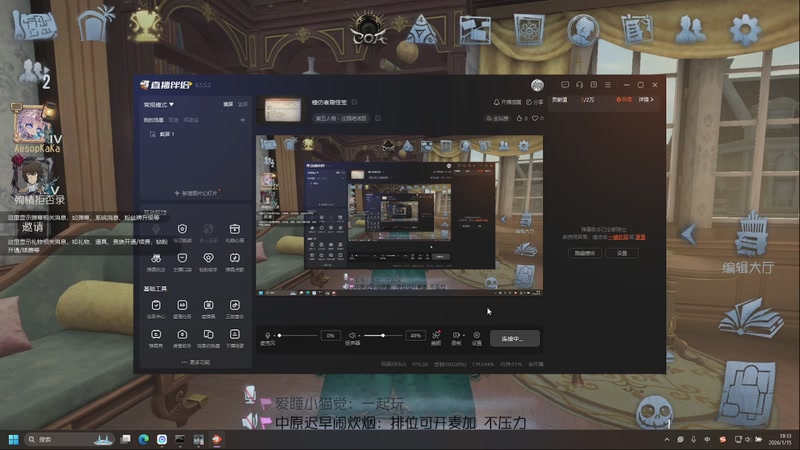800x450 pixels.
Task: Open the trophy icon in the game top bar
Action: pos(145,26)
